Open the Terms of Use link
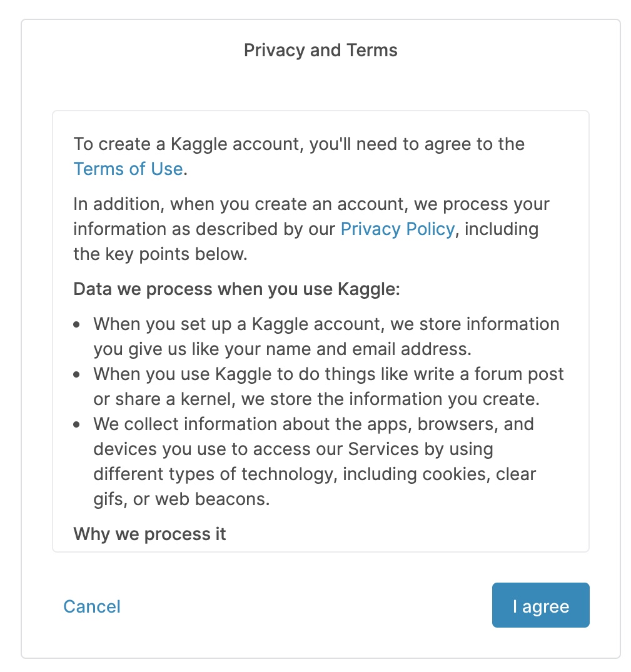This screenshot has width=631, height=672. coord(128,169)
